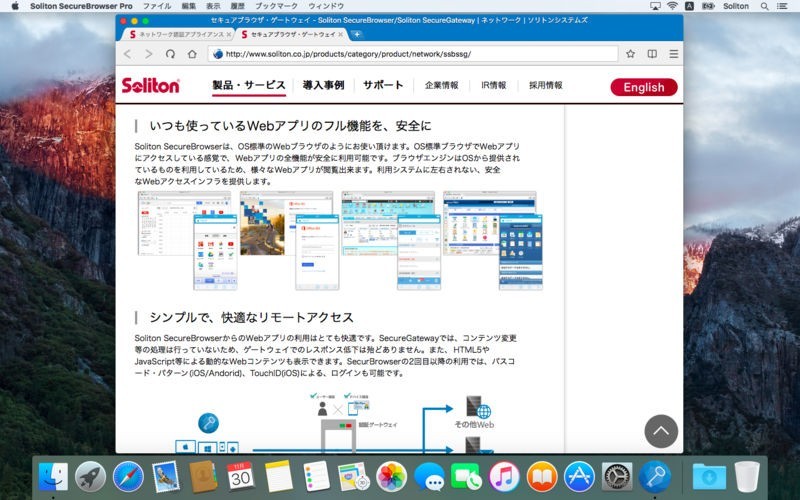800x500 pixels.
Task: Open the browser hamburger menu
Action: click(673, 54)
